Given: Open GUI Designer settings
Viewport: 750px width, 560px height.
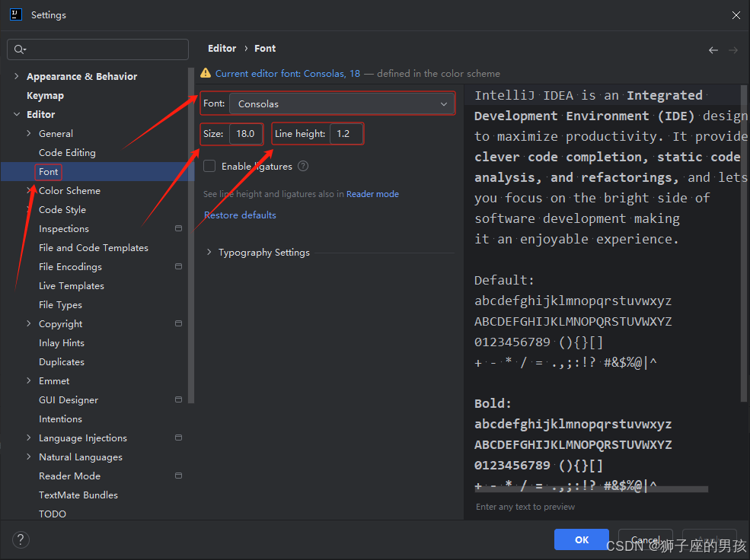Looking at the screenshot, I should [x=69, y=400].
